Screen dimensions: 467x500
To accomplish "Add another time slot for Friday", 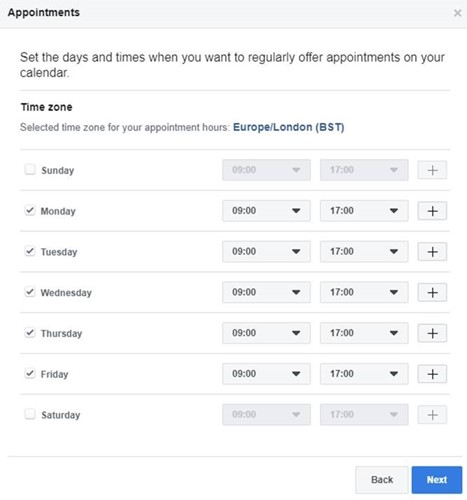I will click(x=432, y=374).
